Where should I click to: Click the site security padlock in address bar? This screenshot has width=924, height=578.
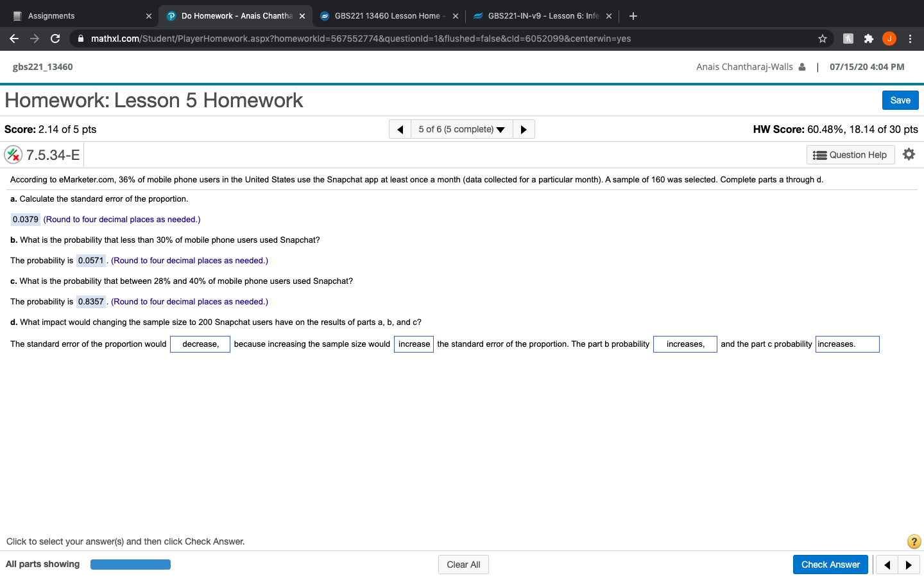[80, 38]
